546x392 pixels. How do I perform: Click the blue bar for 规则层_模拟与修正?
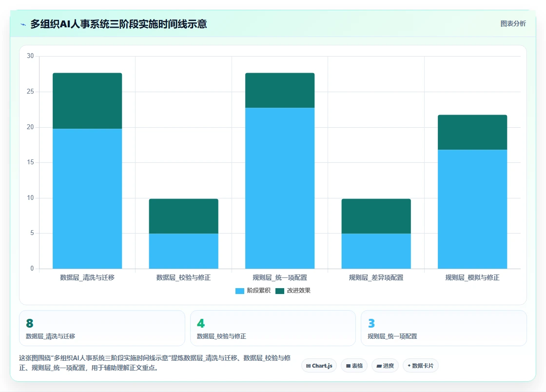point(472,209)
